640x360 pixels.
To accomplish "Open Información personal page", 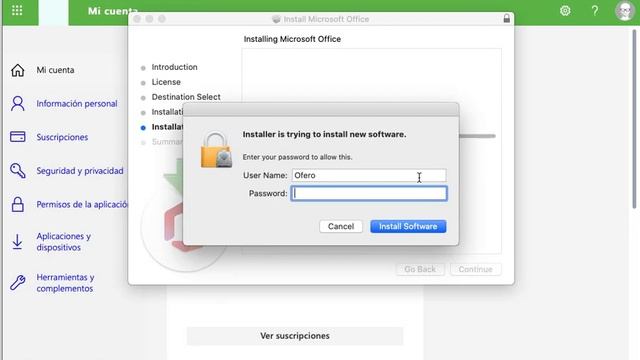I will 77,104.
